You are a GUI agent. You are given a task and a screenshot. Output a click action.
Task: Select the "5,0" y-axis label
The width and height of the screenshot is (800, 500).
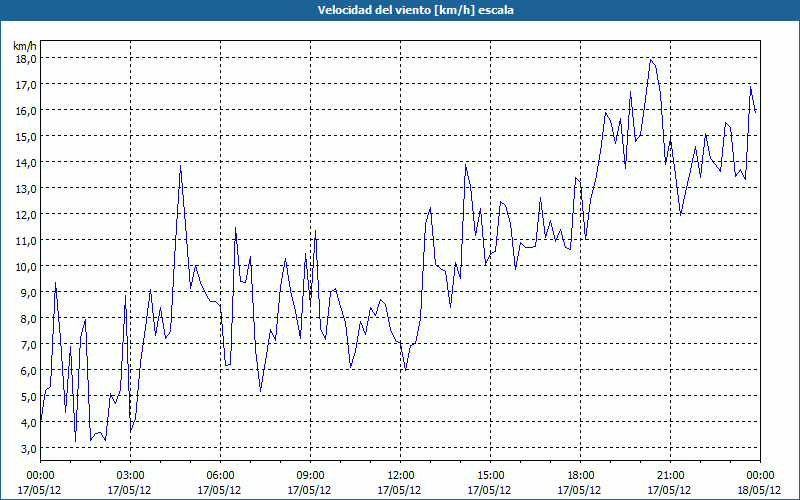tap(28, 397)
